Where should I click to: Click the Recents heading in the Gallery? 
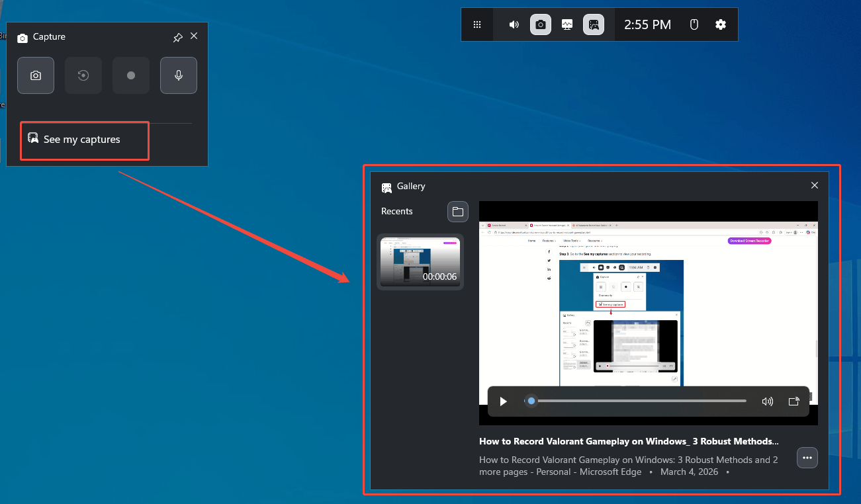(397, 212)
